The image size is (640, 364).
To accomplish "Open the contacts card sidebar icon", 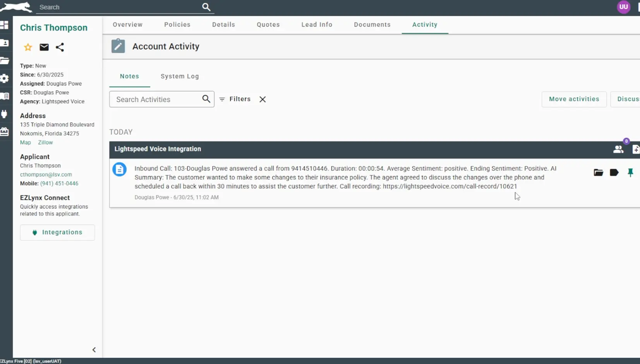I will (x=5, y=43).
